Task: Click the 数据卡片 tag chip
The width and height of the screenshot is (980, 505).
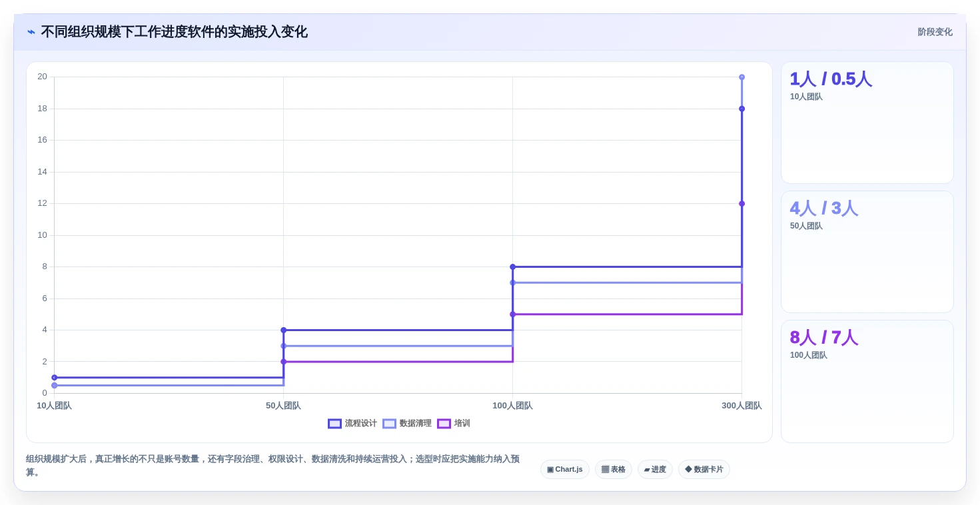Action: pos(704,470)
